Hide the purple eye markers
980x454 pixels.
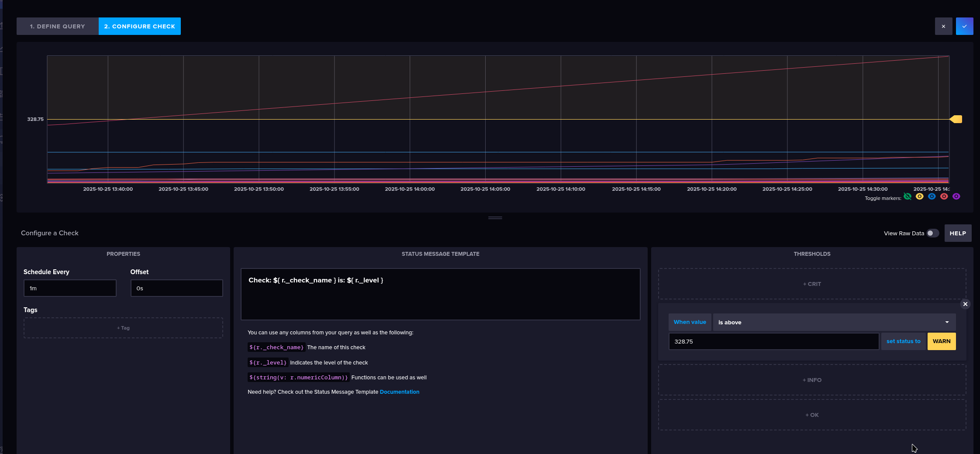(x=956, y=196)
